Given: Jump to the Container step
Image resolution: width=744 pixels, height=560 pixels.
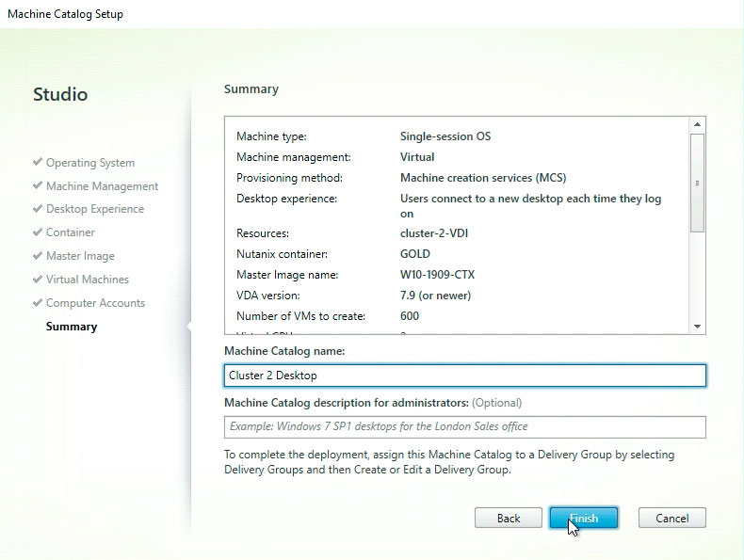Looking at the screenshot, I should click(x=71, y=232).
